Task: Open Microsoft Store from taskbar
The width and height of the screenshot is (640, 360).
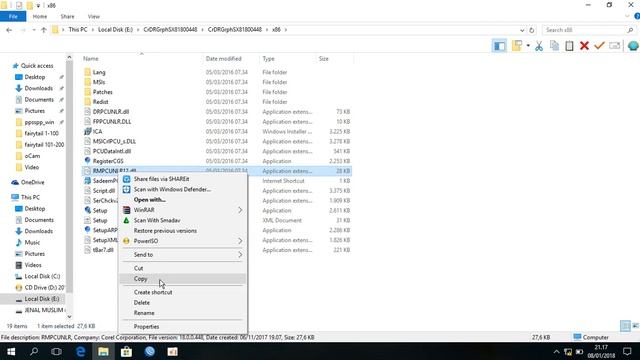Action: pyautogui.click(x=127, y=351)
